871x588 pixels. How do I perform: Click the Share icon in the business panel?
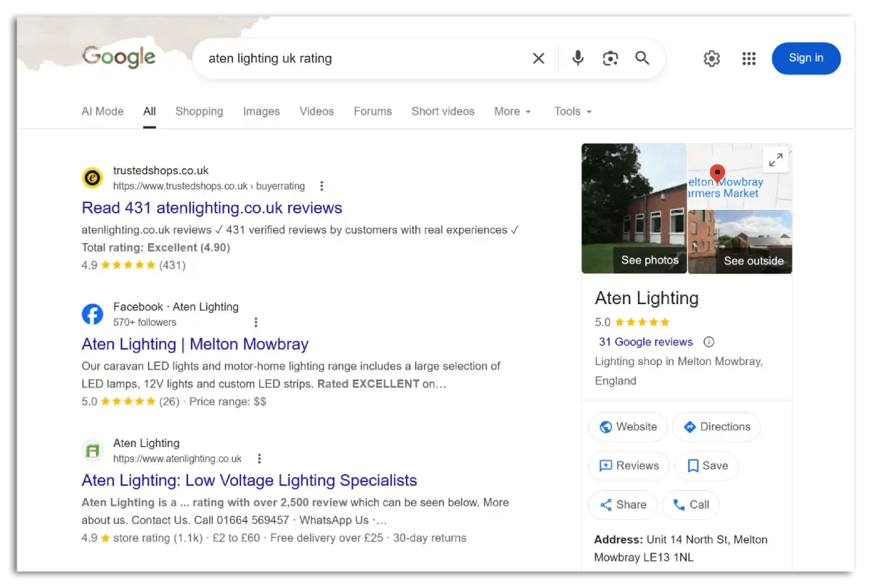607,505
